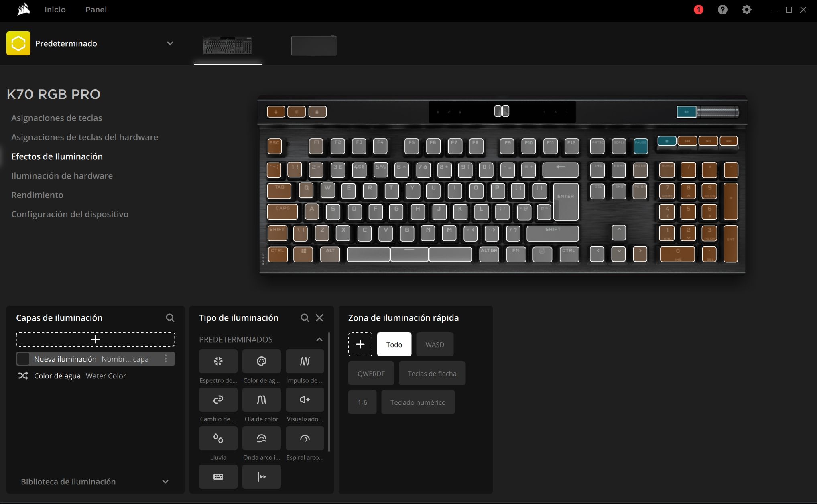Screen dimensions: 817x504
Task: Add a new quick lighting zone
Action: click(x=360, y=344)
